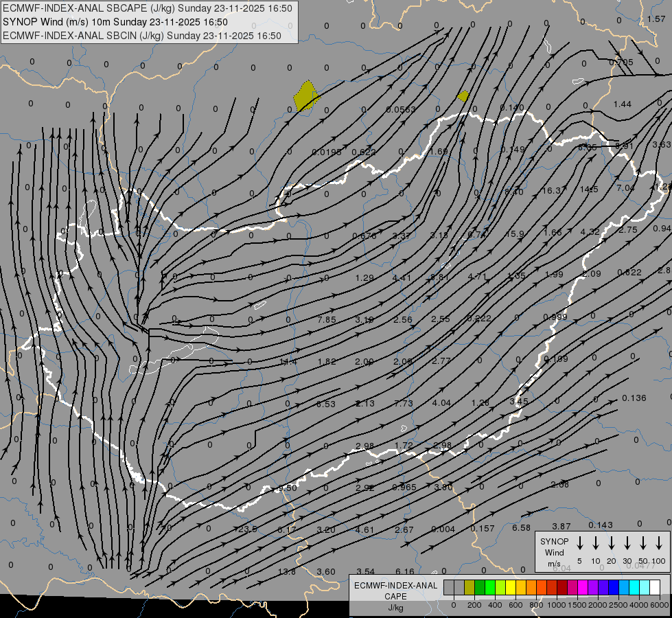
Task: Click the white swatch ending at 6000
Action: (x=654, y=587)
